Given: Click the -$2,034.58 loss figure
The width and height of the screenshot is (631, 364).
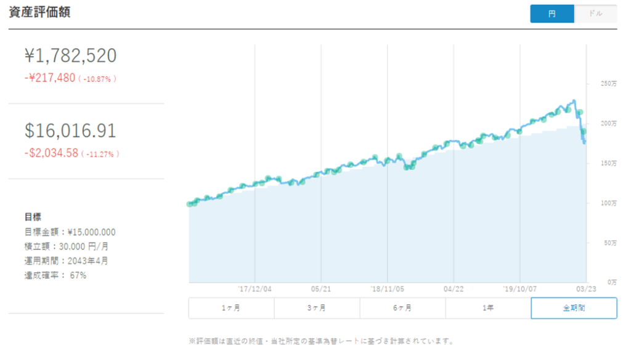Looking at the screenshot, I should click(x=51, y=153).
